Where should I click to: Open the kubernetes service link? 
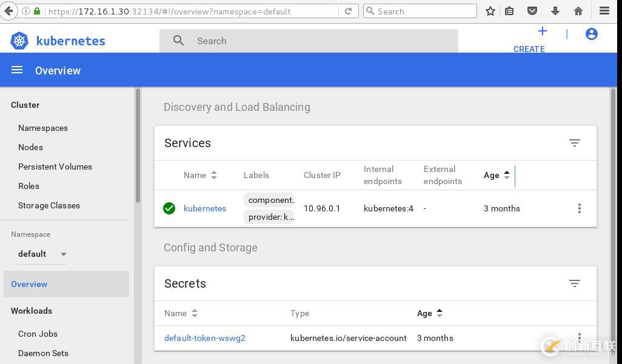[205, 208]
